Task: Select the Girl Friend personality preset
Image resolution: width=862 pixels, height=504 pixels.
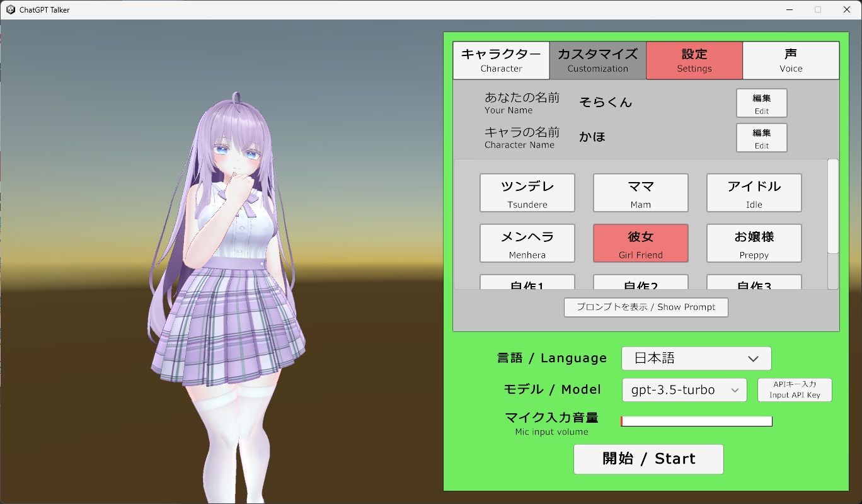Action: coord(640,243)
